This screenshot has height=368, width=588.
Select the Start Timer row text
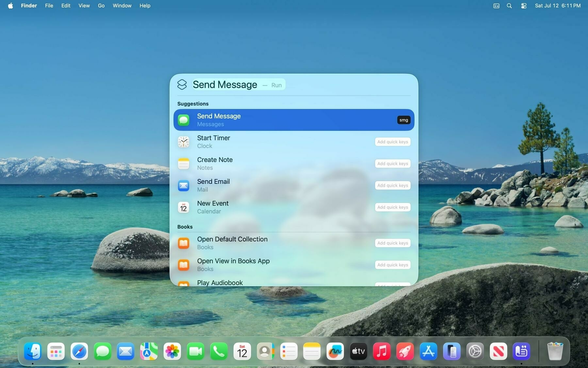213,138
